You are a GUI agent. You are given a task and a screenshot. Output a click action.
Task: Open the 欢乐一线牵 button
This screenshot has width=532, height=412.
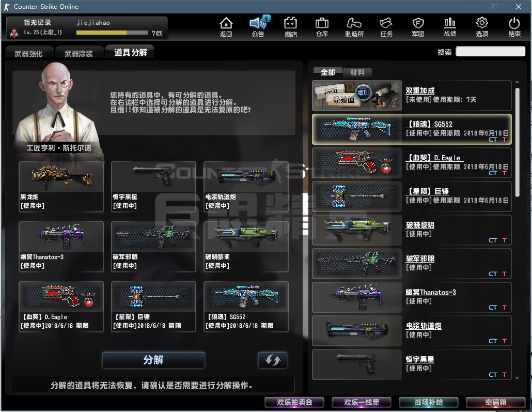click(362, 403)
